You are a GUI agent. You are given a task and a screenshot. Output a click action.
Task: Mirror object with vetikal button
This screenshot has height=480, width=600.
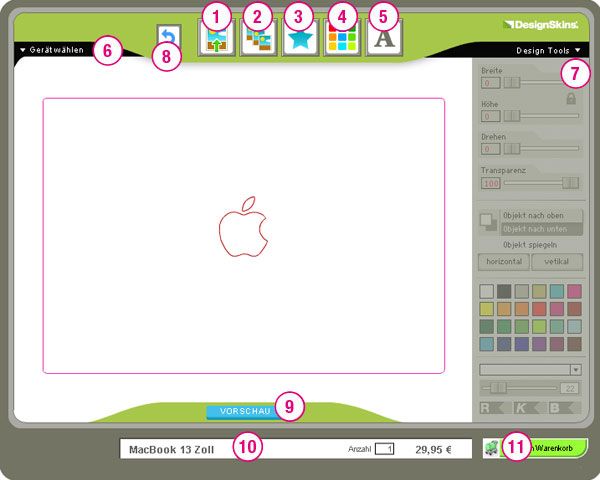coord(557,262)
